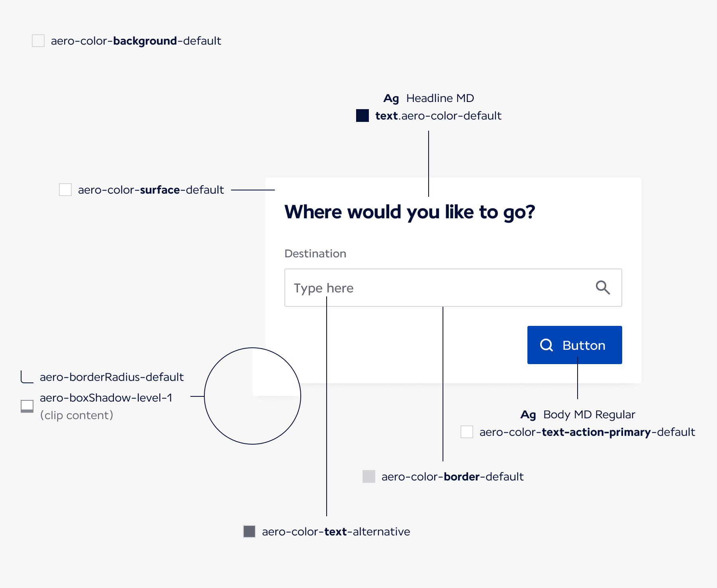Select the surface-default color swatch
The height and width of the screenshot is (588, 717).
point(65,190)
